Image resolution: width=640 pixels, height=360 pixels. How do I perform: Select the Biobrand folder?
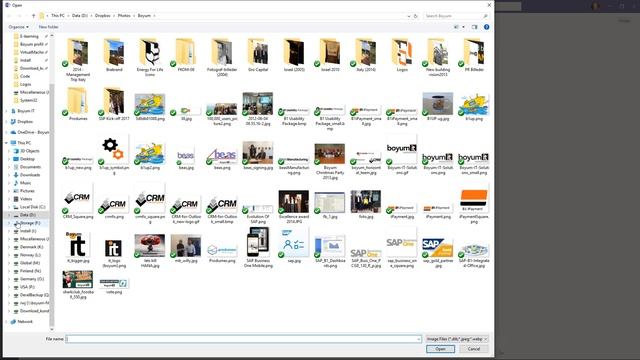pos(114,55)
